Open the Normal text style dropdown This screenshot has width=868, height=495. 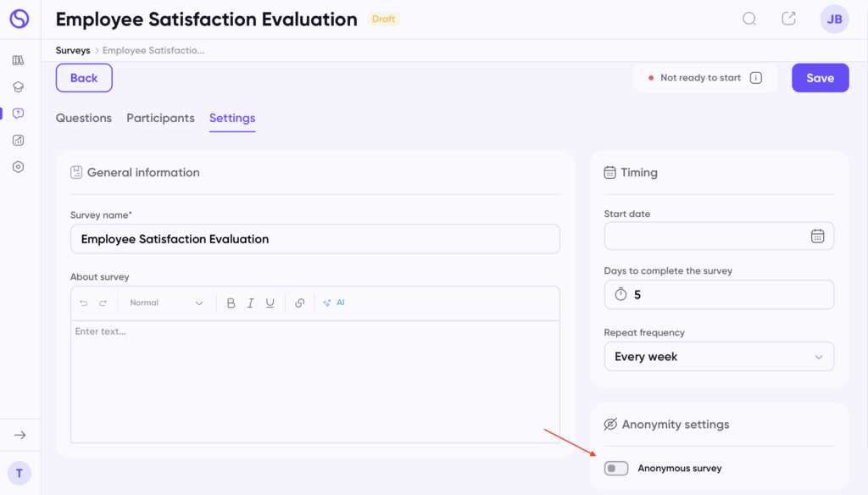(x=166, y=303)
